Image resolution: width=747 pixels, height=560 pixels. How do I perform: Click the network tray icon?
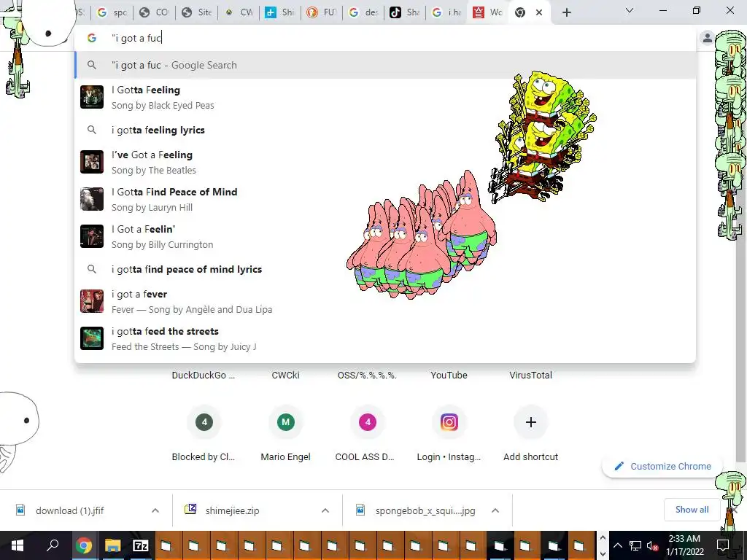(635, 545)
